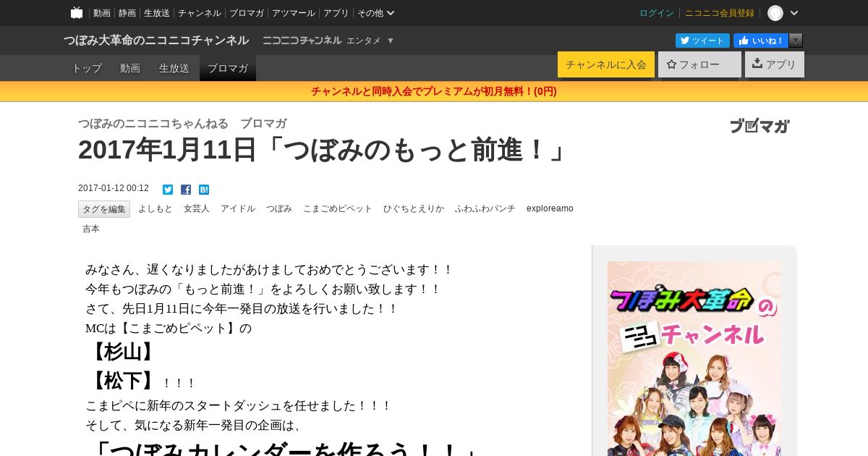Screen dimensions: 868x456
Task: Click the ブロマガ logo at right
Action: (759, 126)
